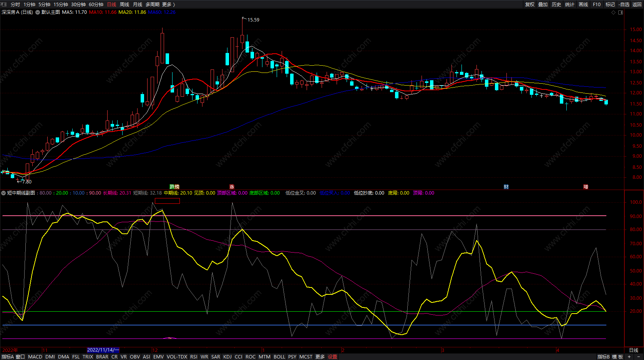This screenshot has height=360, width=644.
Task: Select the 5分钟 timeframe
Action: (44, 4)
